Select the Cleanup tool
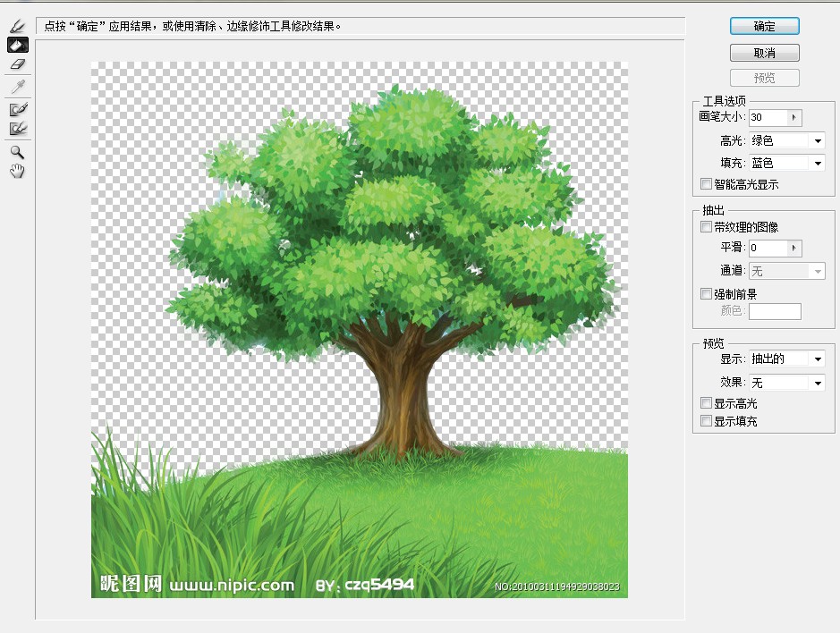The width and height of the screenshot is (840, 633). tap(18, 109)
